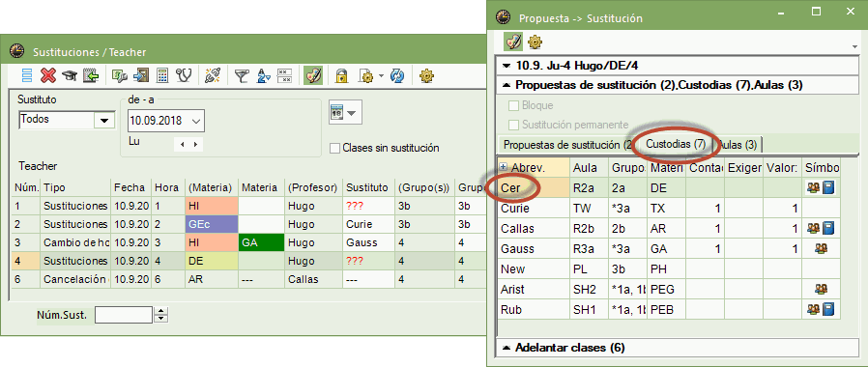The height and width of the screenshot is (367, 868).
Task: Click the funnel filter icon
Action: coord(242,75)
